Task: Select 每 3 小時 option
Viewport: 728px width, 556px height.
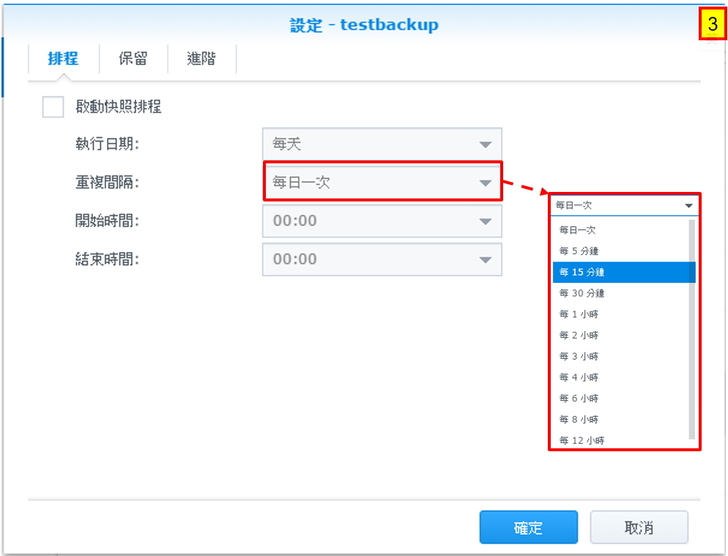Action: pos(621,356)
